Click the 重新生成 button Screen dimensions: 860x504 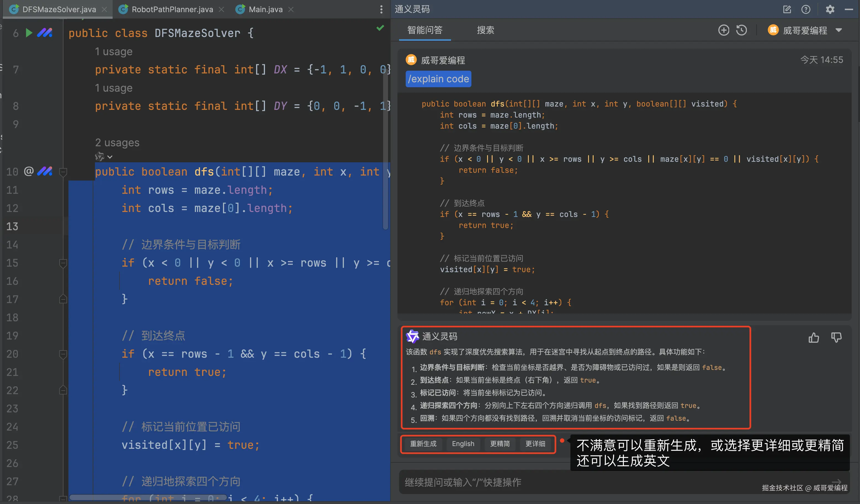423,444
